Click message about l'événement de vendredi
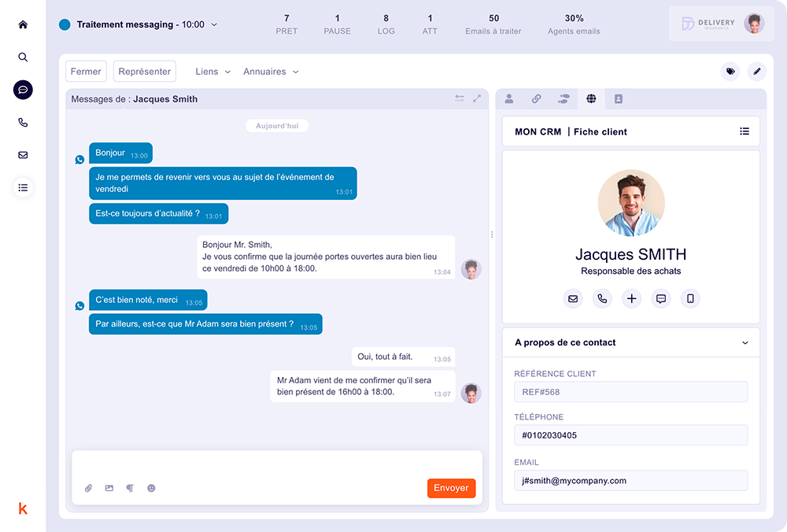Image resolution: width=787 pixels, height=532 pixels. [x=223, y=183]
